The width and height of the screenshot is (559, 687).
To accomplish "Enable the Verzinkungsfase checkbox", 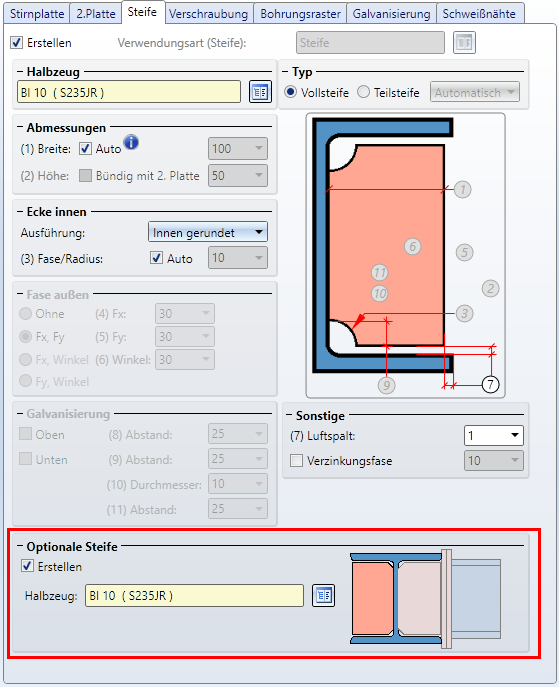I will click(297, 460).
